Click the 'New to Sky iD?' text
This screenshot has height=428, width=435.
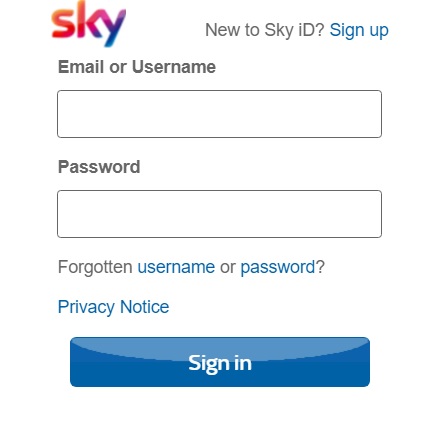(265, 30)
